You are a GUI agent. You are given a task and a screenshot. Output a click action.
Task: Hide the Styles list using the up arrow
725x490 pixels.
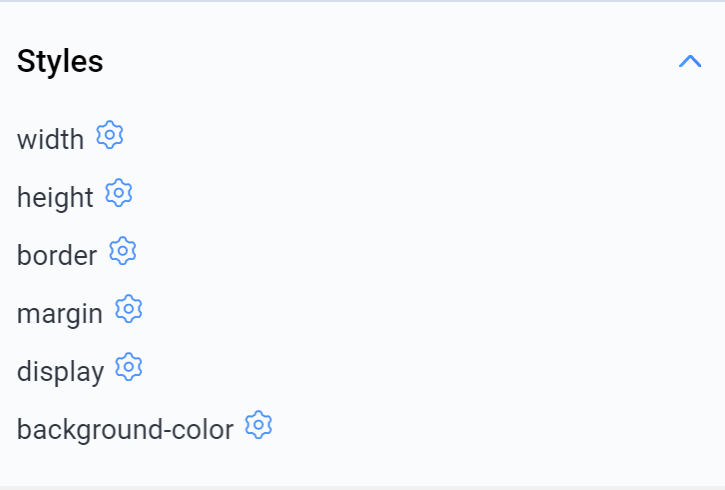(689, 62)
